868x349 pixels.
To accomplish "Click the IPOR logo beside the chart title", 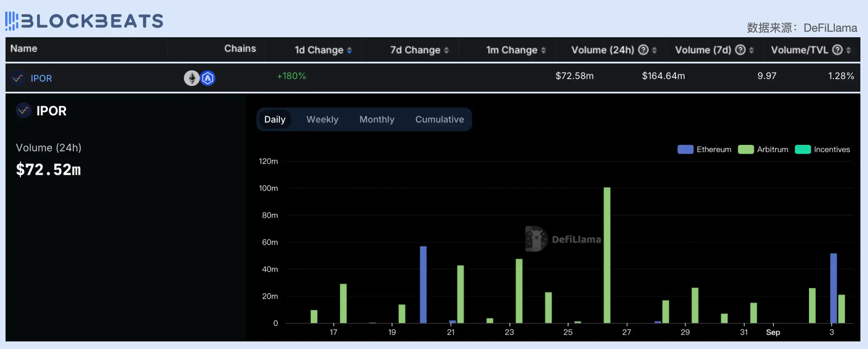I will (23, 110).
